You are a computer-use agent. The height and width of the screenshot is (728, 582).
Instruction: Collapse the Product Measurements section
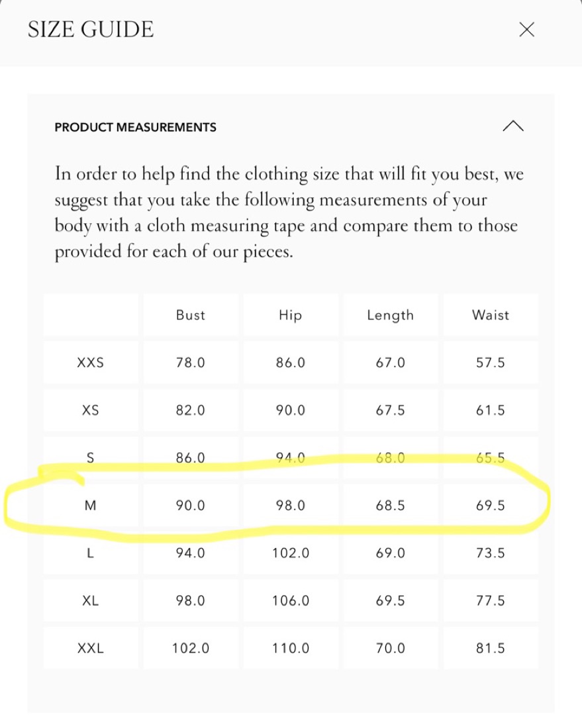click(513, 126)
